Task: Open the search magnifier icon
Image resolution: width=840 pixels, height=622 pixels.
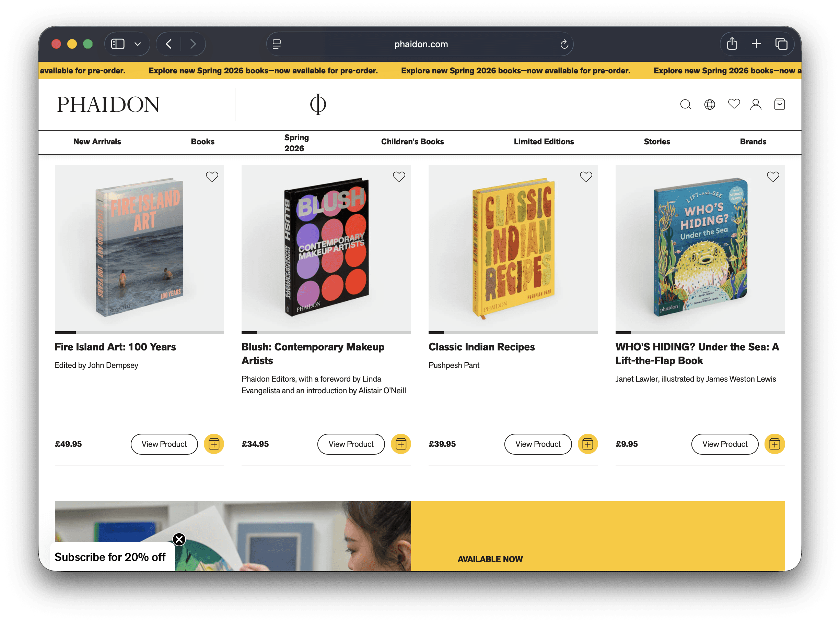Action: tap(685, 104)
